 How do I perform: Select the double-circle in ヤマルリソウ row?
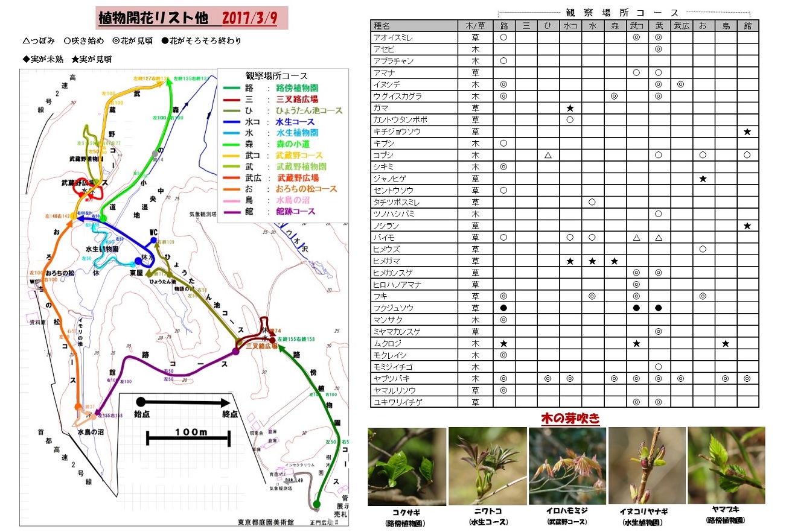[x=503, y=390]
